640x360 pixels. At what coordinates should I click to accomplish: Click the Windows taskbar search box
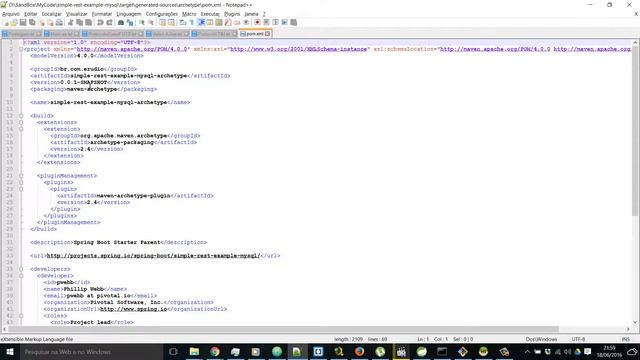click(x=91, y=352)
